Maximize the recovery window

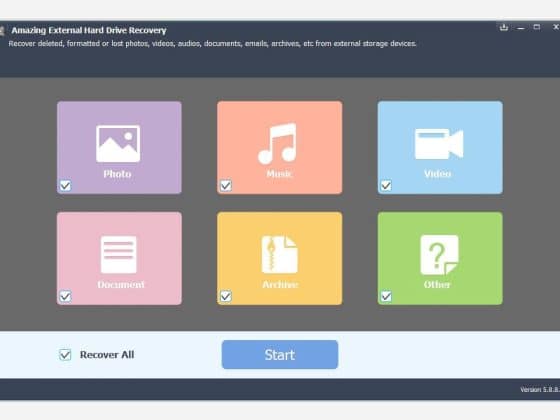coord(537,27)
